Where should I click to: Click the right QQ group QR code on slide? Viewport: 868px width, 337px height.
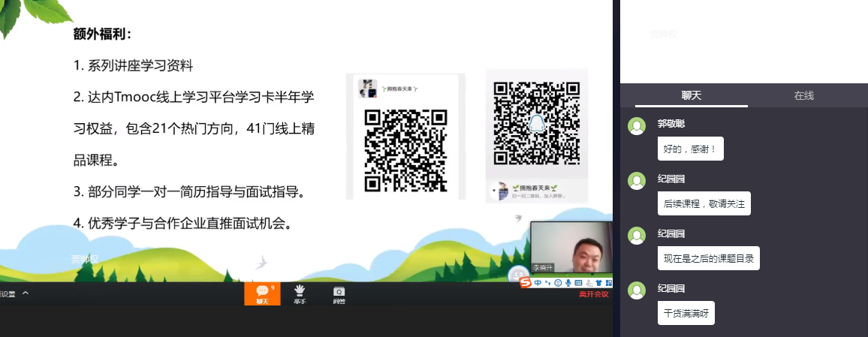coord(536,123)
